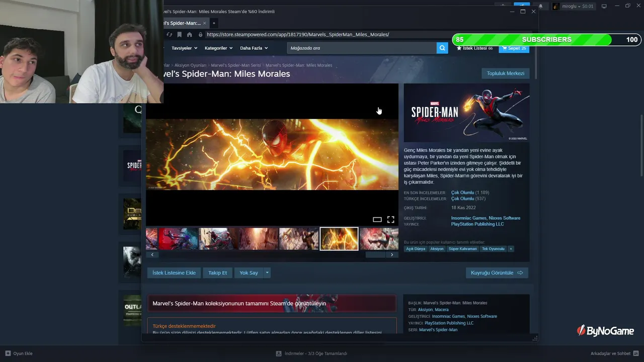Open the İstek Listesi wishlist star

click(x=459, y=48)
